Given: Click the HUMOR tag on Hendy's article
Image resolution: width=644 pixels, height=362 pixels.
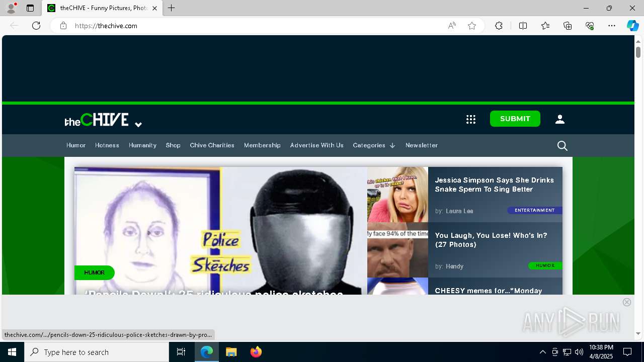Looking at the screenshot, I should [545, 265].
